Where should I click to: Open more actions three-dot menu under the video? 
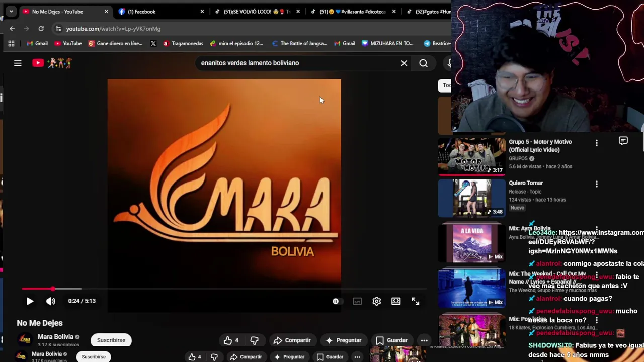(x=424, y=340)
